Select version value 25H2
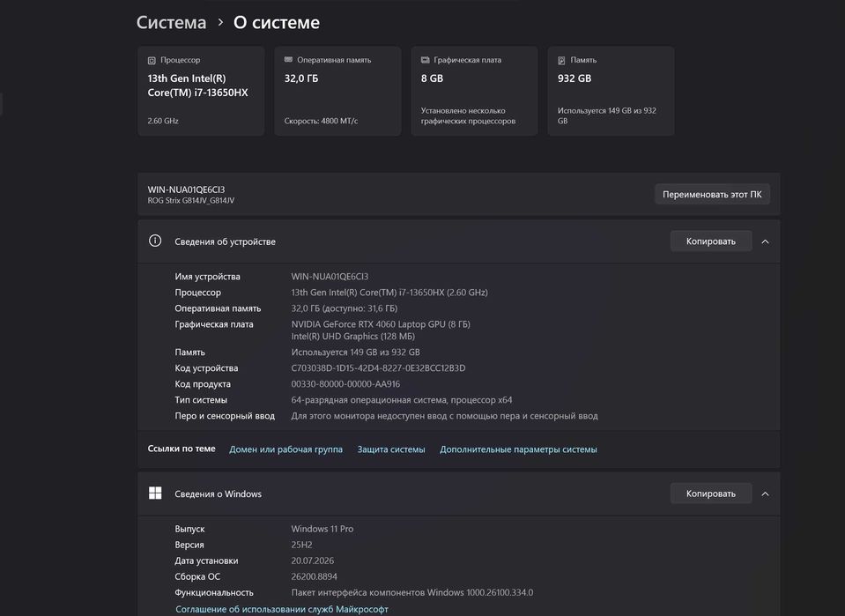 pos(301,545)
